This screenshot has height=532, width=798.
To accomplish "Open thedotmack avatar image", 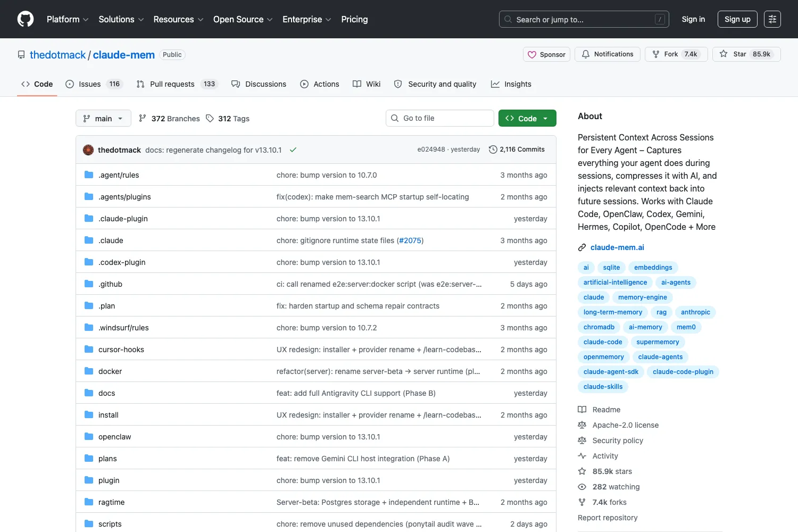I will (x=88, y=150).
